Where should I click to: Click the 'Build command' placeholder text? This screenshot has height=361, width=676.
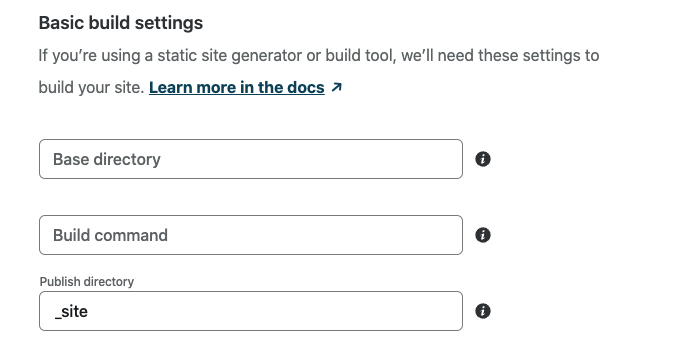110,235
